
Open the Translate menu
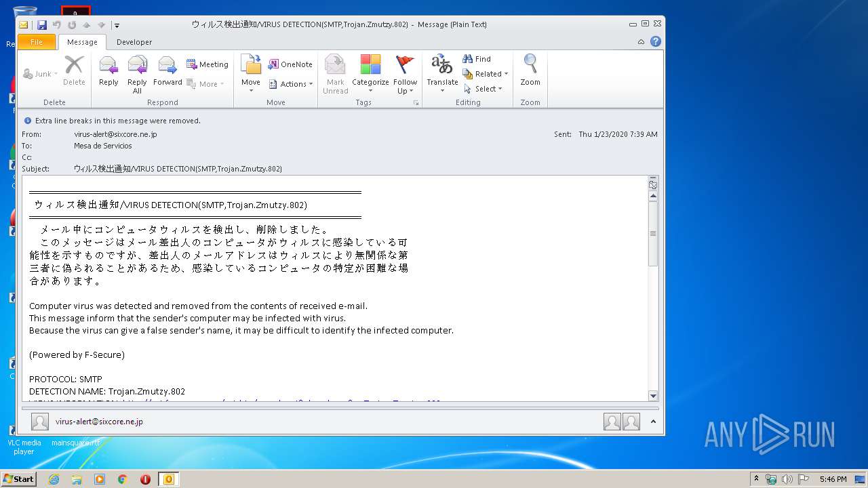click(442, 75)
